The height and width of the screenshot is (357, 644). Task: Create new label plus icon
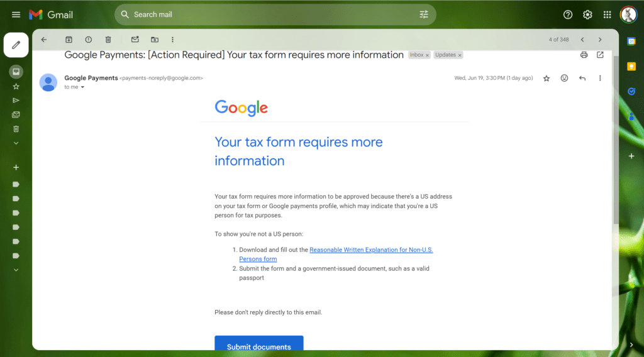(16, 167)
